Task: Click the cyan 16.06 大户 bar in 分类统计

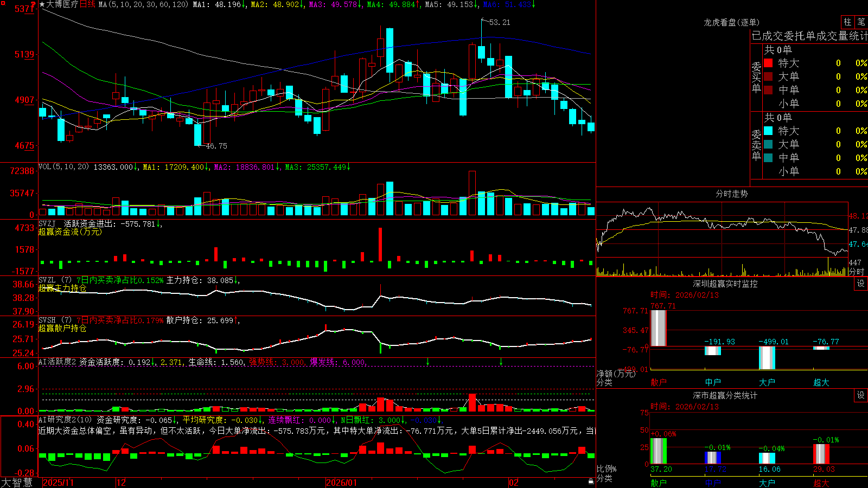Action: [x=767, y=459]
